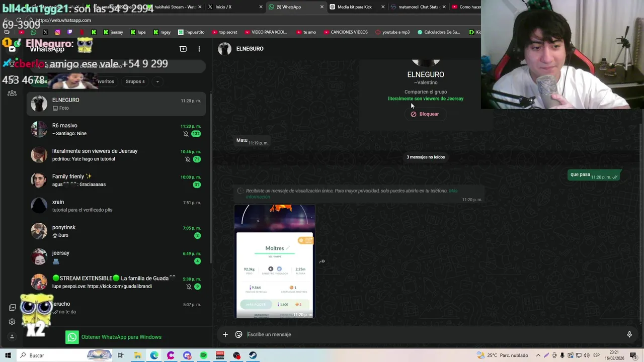Open the profile icon at the bottom of the rail

click(x=12, y=337)
